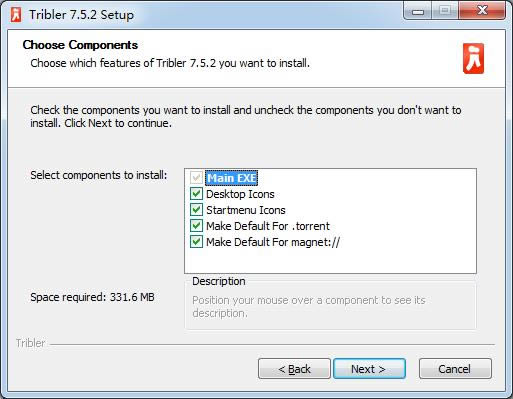Toggle Make Default For magnet:// checkbox
The height and width of the screenshot is (399, 513).
[196, 242]
